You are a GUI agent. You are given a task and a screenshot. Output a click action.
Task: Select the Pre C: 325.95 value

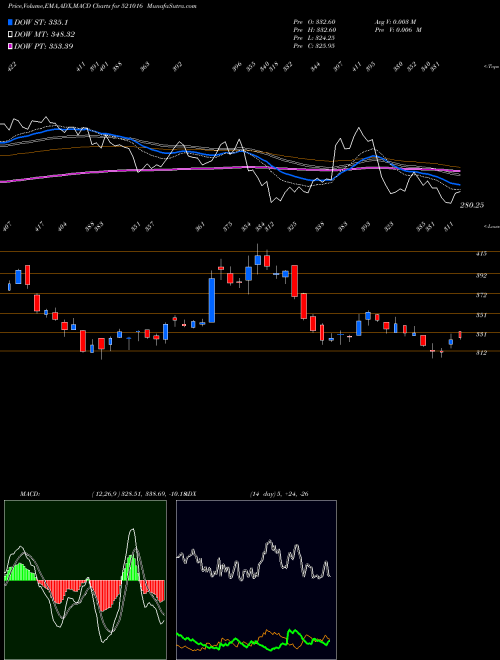click(314, 46)
